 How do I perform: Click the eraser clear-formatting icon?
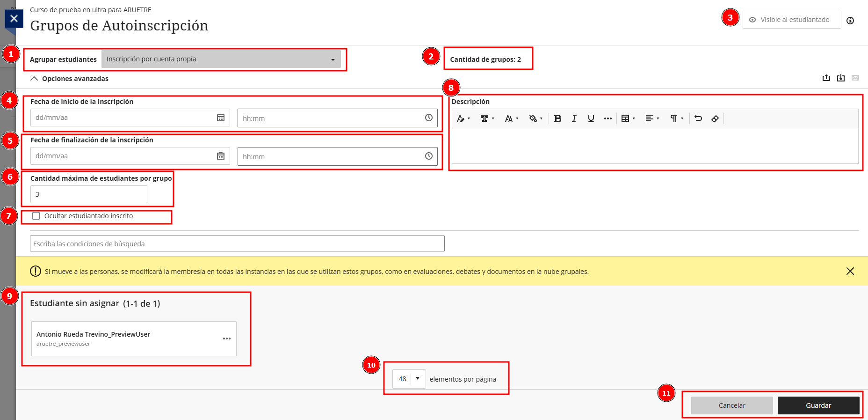coord(715,118)
